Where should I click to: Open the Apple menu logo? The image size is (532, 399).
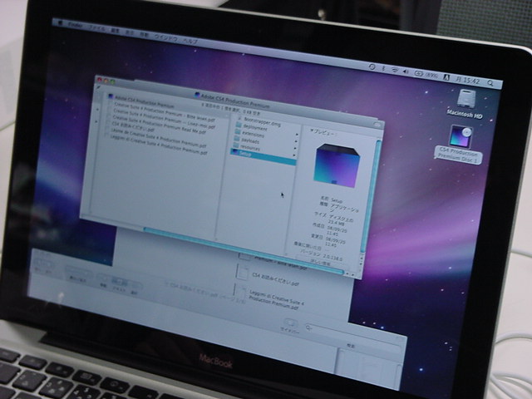coord(61,22)
